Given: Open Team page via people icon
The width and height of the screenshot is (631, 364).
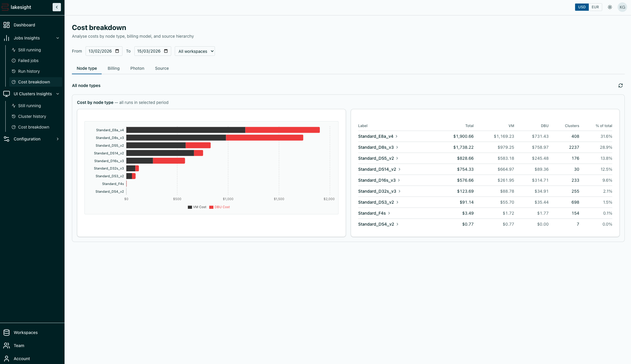Looking at the screenshot, I should pos(7,346).
